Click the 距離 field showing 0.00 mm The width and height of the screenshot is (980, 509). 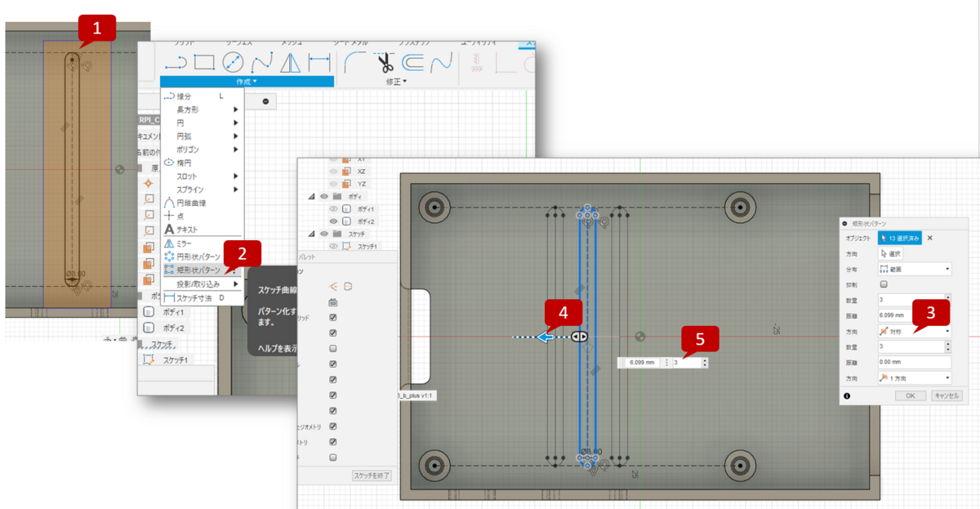point(915,363)
